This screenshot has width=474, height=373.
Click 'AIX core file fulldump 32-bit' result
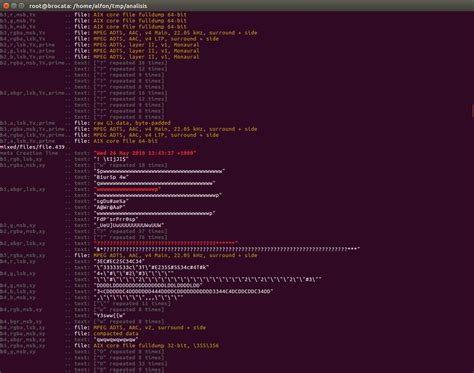[156, 346]
